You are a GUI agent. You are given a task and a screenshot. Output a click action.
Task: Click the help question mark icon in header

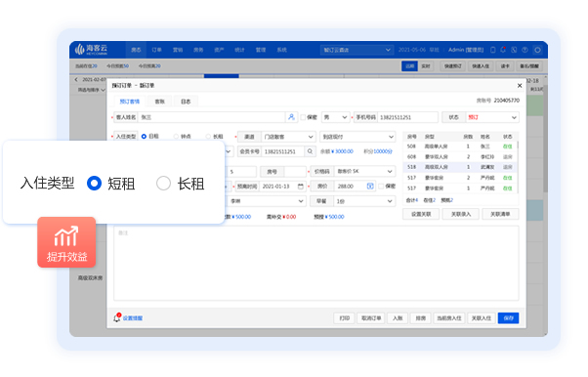point(525,50)
